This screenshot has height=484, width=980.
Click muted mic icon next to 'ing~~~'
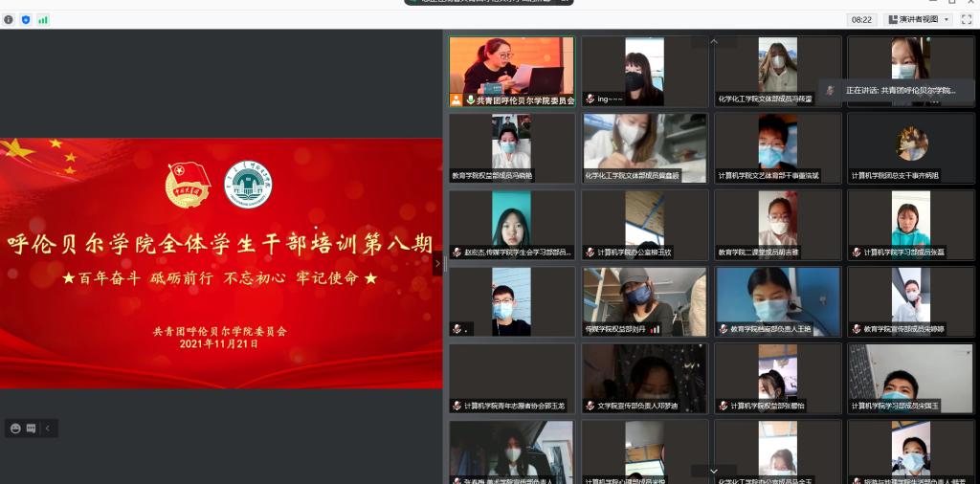coord(590,99)
